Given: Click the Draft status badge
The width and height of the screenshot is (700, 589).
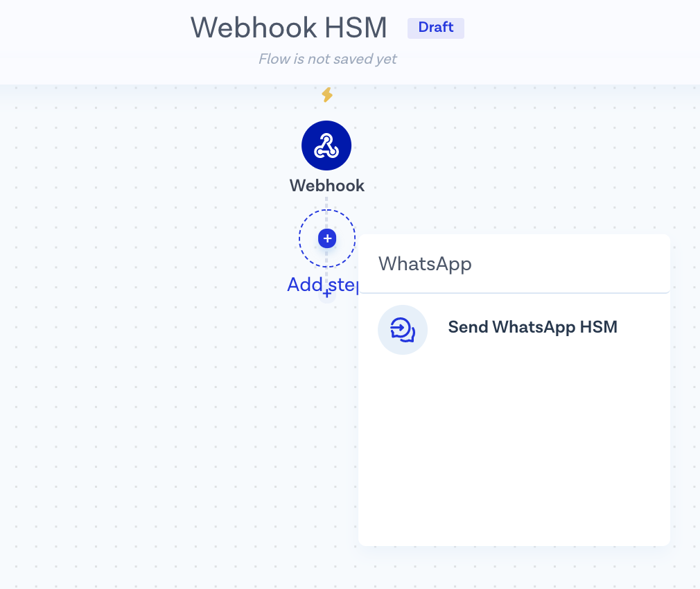Looking at the screenshot, I should 435,28.
